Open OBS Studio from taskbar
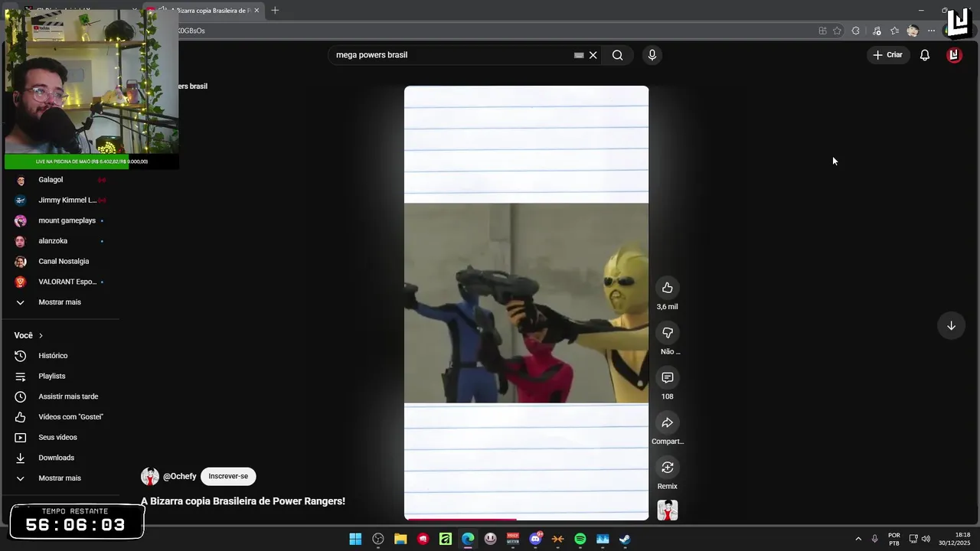The width and height of the screenshot is (980, 551). tap(378, 539)
